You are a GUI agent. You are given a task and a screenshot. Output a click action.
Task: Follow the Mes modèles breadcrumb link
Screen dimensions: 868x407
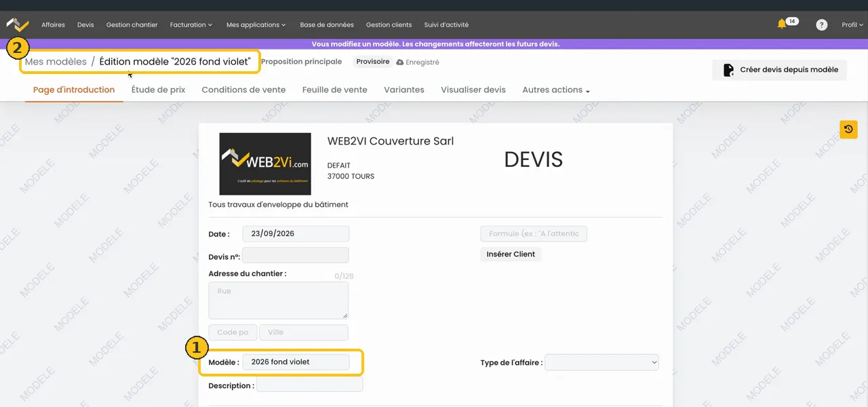tap(56, 62)
